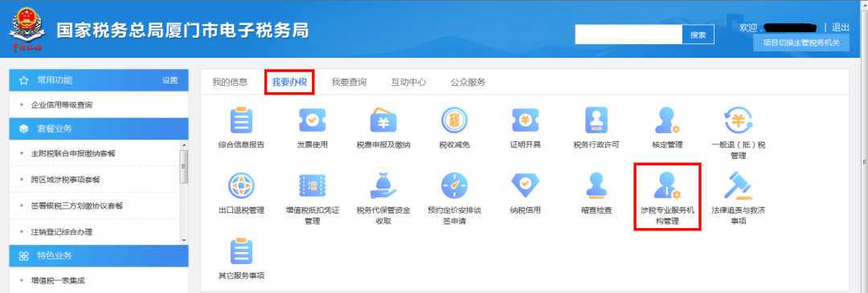Click the star icon beside 常用功能
868x293 pixels.
[x=24, y=80]
